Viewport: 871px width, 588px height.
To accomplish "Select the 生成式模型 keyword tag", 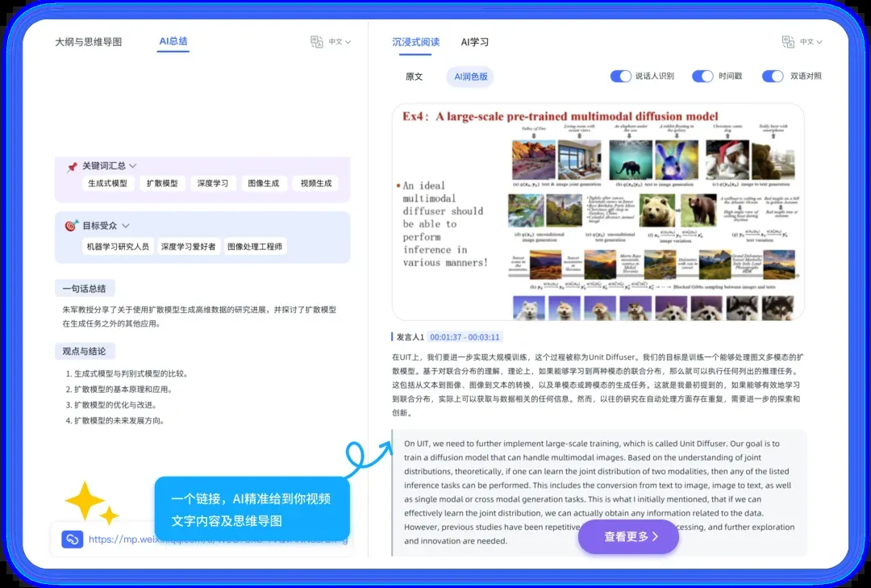I will 108,183.
